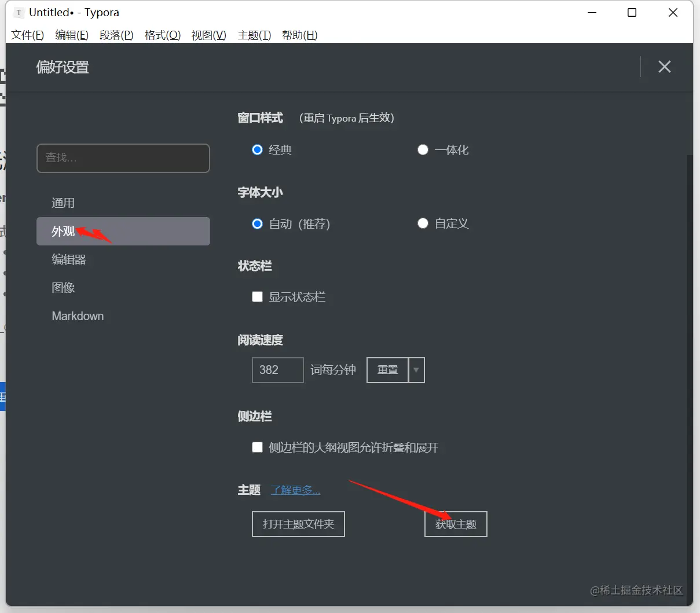Viewport: 700px width, 613px height.
Task: Minimize the Typora window
Action: 592,12
